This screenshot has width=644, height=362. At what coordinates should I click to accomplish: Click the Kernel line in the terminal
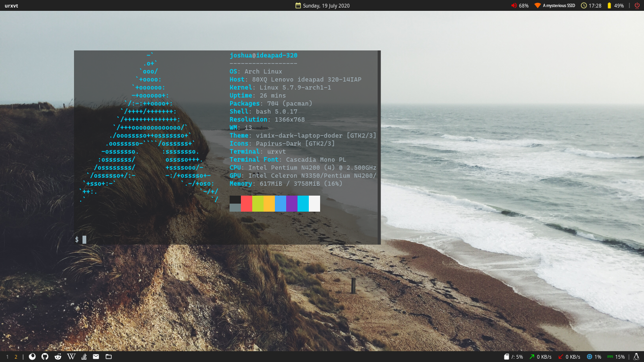[281, 88]
